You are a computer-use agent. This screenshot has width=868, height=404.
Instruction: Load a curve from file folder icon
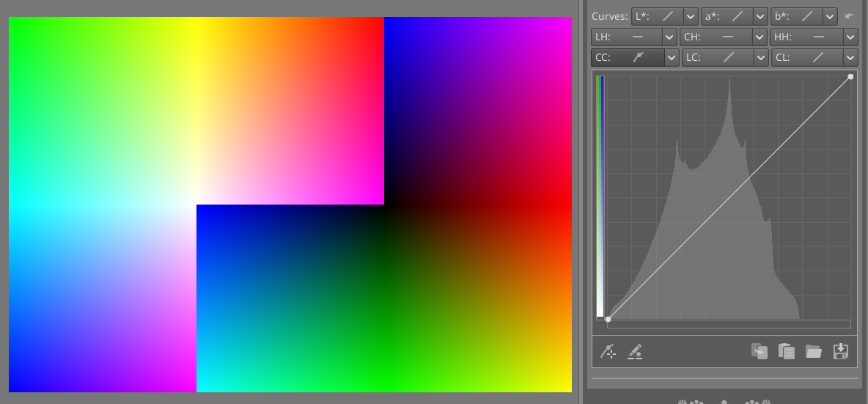point(813,351)
